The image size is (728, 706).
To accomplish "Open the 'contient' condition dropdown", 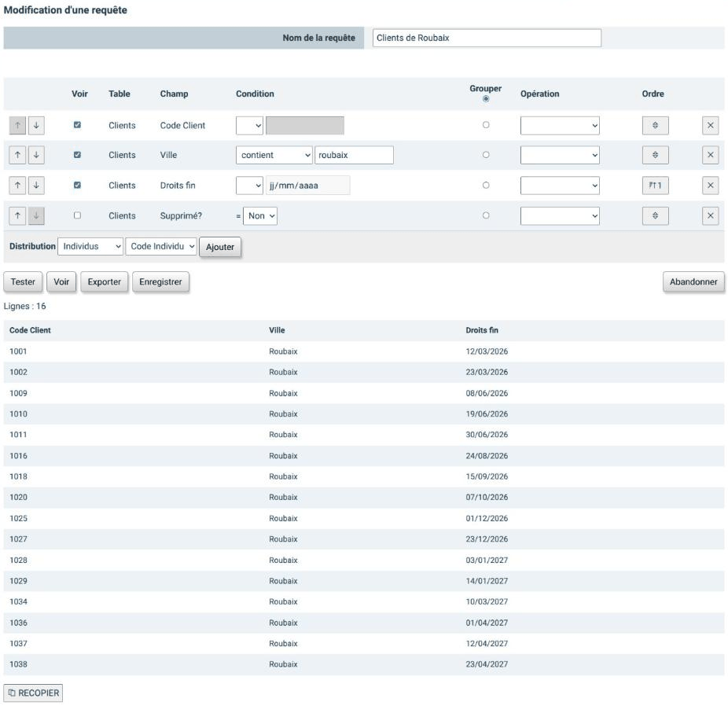I will coord(274,155).
